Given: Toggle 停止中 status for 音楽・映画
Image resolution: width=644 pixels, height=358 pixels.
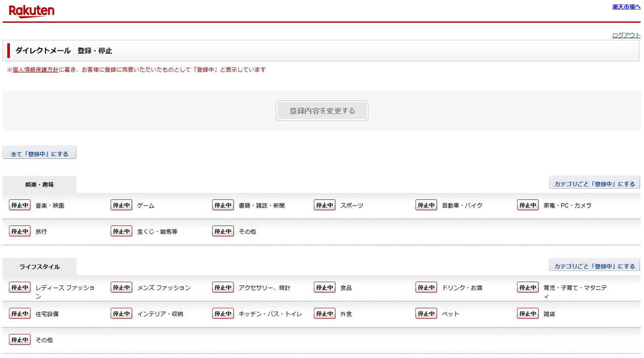Looking at the screenshot, I should pyautogui.click(x=20, y=205).
